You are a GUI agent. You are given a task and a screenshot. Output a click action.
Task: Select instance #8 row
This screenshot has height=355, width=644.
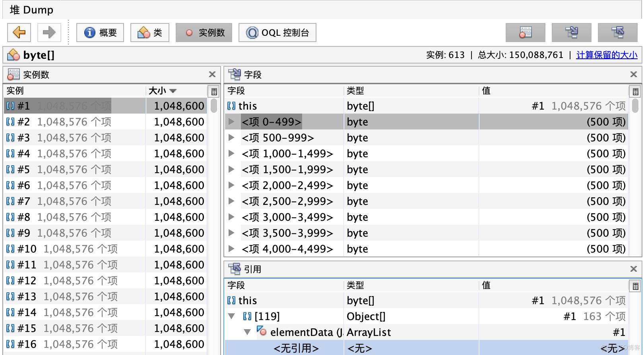pyautogui.click(x=105, y=217)
